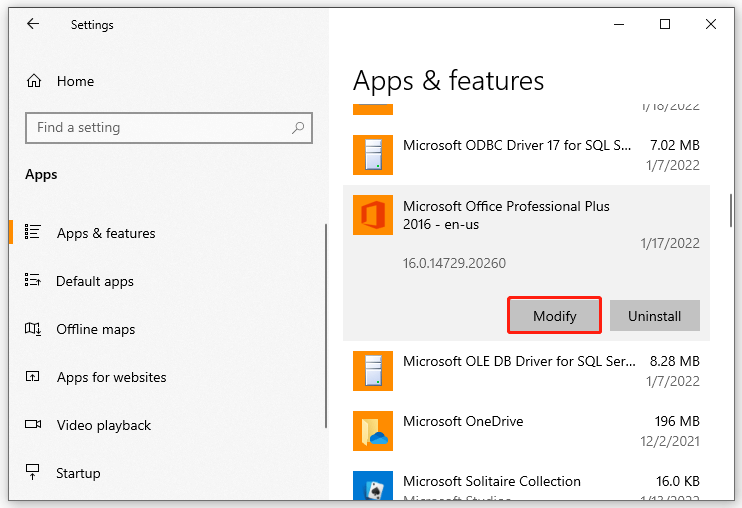Click the Apps for websites icon
The height and width of the screenshot is (508, 742).
tap(32, 377)
